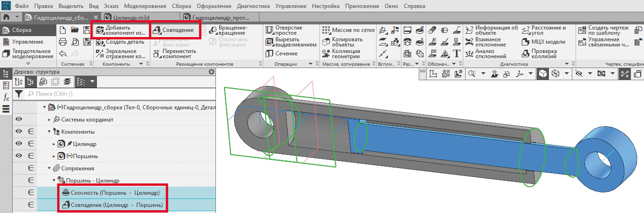Select Копировать объекты command

(342, 42)
